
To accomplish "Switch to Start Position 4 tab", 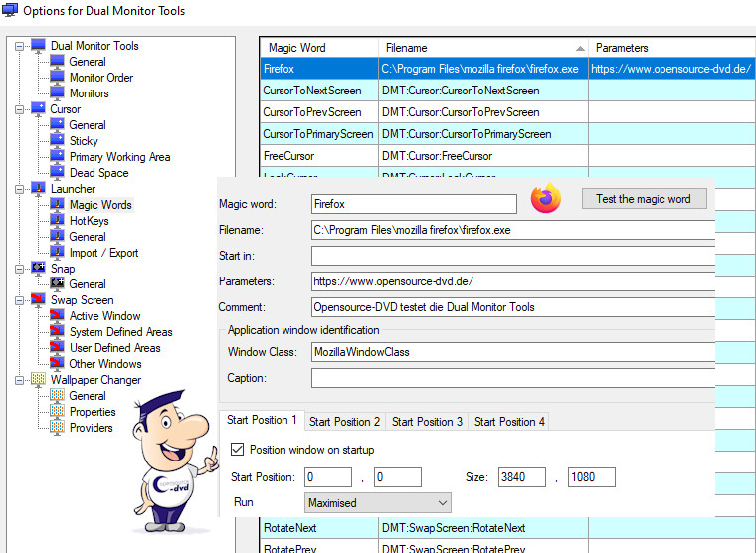I will click(509, 422).
